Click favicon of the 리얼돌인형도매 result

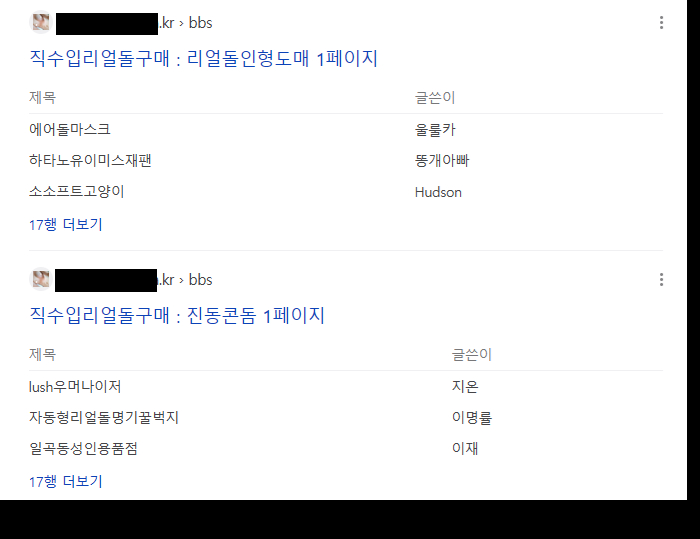tap(41, 23)
